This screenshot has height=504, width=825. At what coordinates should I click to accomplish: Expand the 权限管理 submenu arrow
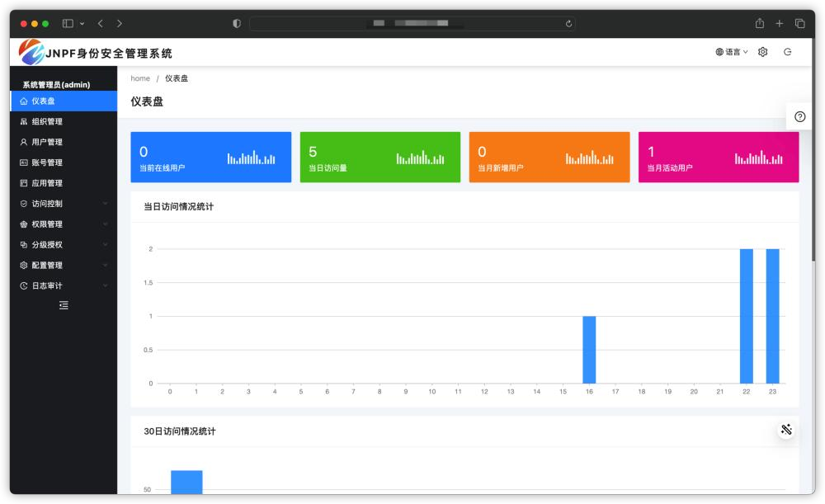[x=106, y=224]
